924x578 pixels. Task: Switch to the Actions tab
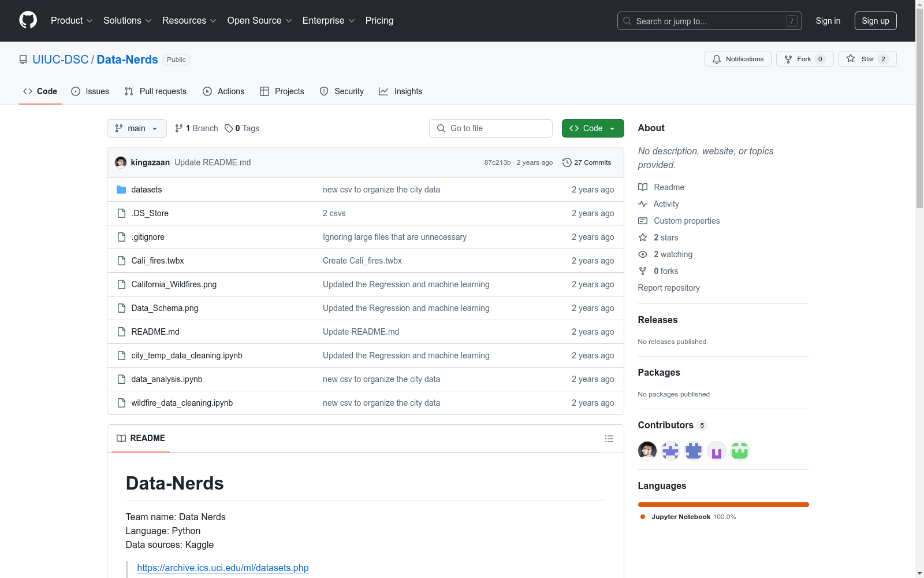223,91
